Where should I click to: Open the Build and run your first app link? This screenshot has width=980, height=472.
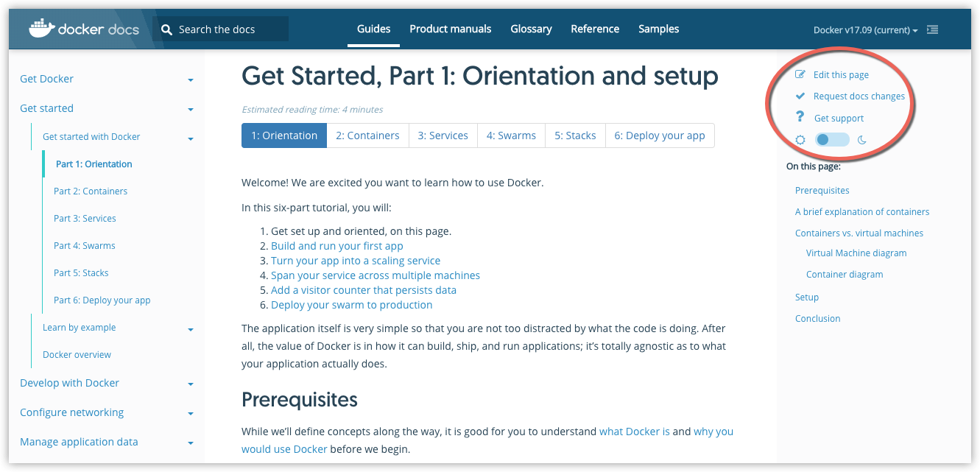(x=336, y=246)
